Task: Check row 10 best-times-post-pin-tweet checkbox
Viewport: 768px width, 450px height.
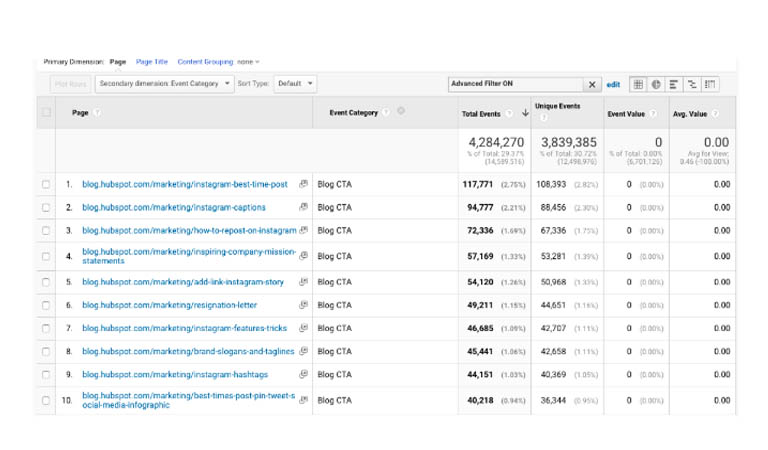Action: 46,400
